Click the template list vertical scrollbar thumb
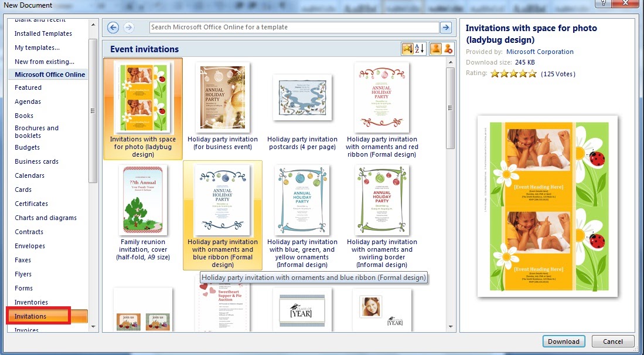This screenshot has height=355, width=644. (450, 108)
